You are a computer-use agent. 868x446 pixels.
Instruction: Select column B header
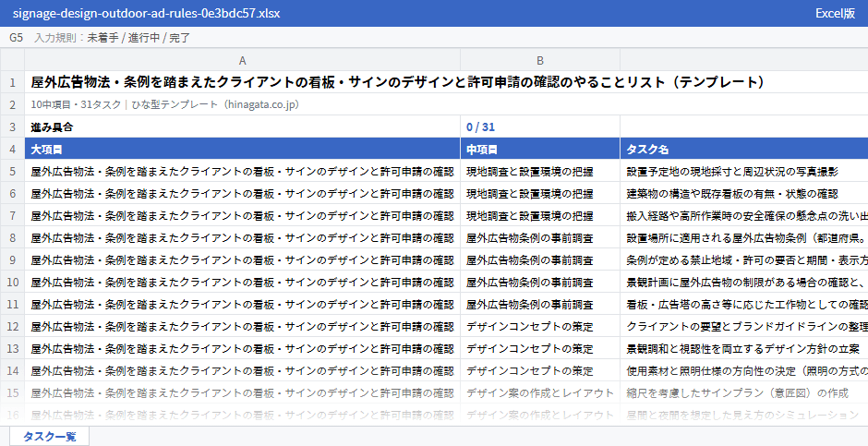tap(540, 60)
